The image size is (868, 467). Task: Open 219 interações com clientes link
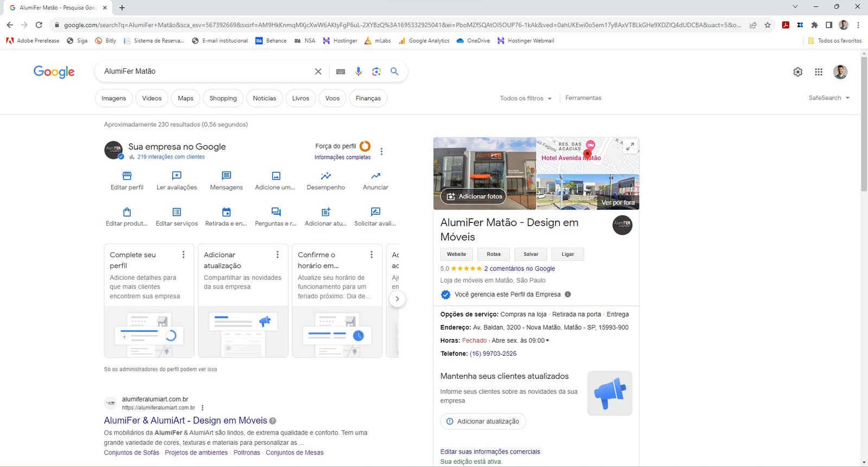pos(171,157)
